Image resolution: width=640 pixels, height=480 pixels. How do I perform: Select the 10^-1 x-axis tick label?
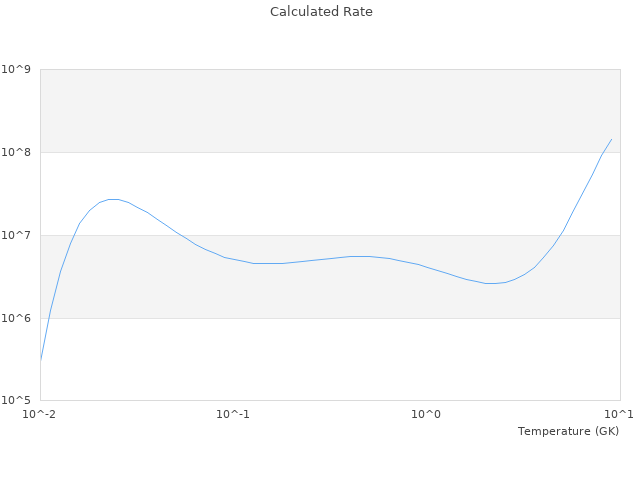point(232,414)
